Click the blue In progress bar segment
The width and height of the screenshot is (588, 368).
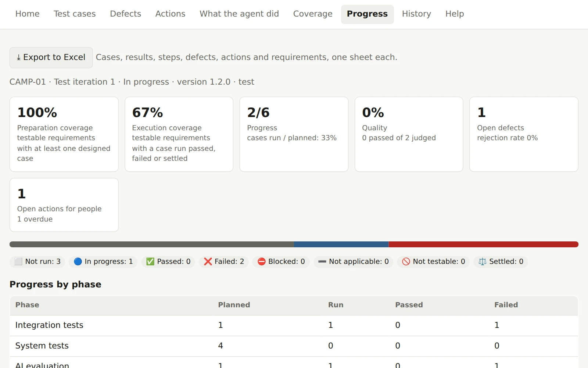pos(341,244)
